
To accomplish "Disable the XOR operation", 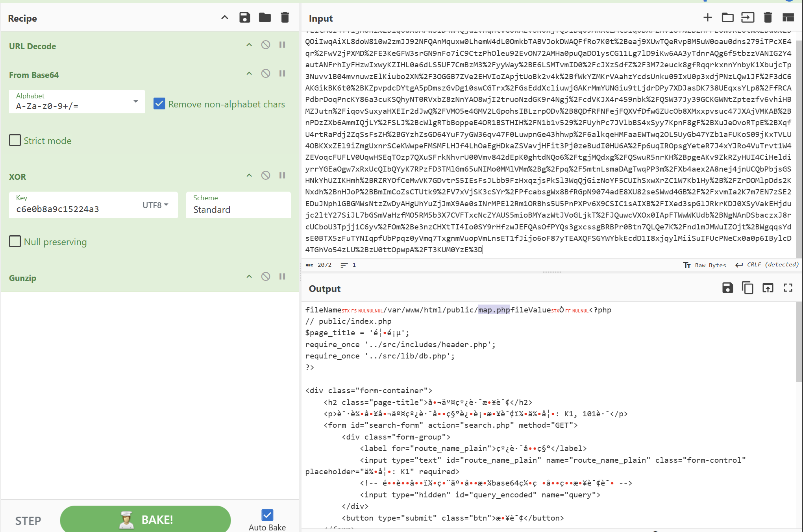I will 266,175.
